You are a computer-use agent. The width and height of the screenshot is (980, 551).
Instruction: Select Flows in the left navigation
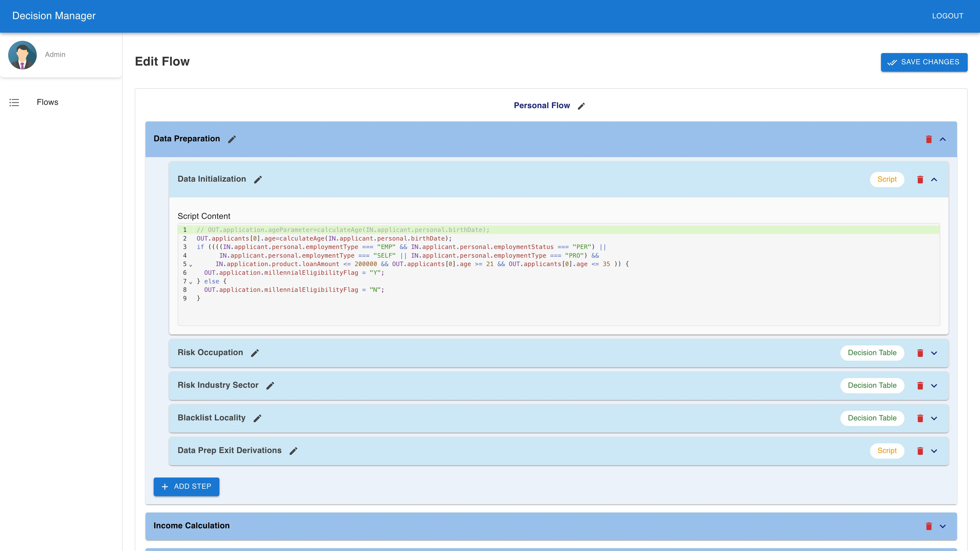47,102
